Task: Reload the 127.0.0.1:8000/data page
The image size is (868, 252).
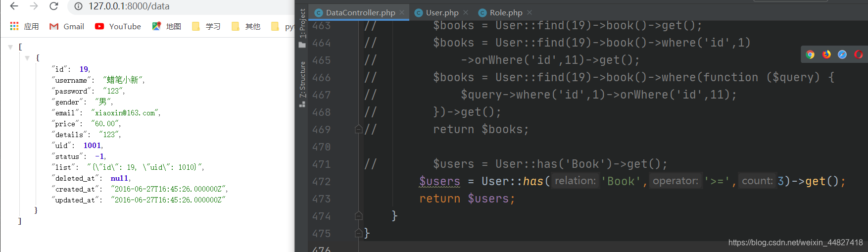Action: [x=54, y=6]
